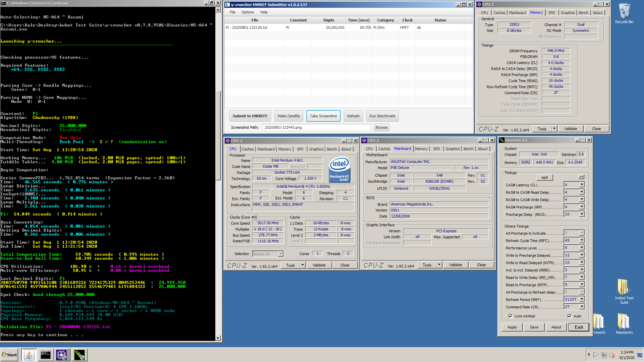
Task: Open RAS# to CAS# Write Delay dropdown
Action: (582, 199)
